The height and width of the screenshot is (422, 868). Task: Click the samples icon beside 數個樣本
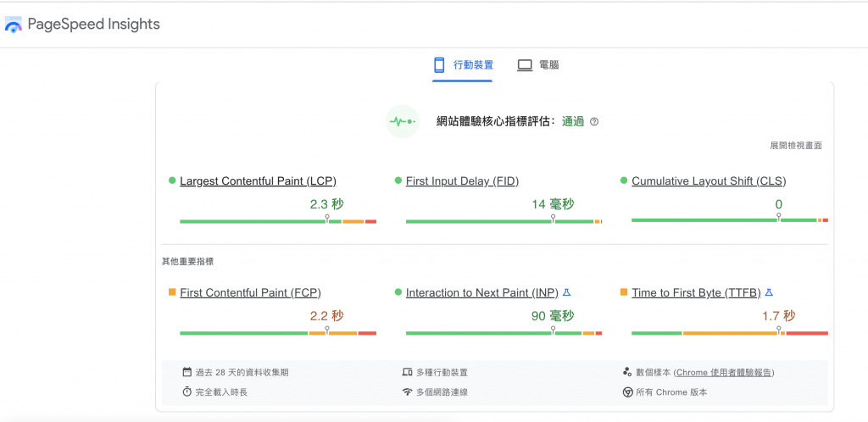coord(627,372)
